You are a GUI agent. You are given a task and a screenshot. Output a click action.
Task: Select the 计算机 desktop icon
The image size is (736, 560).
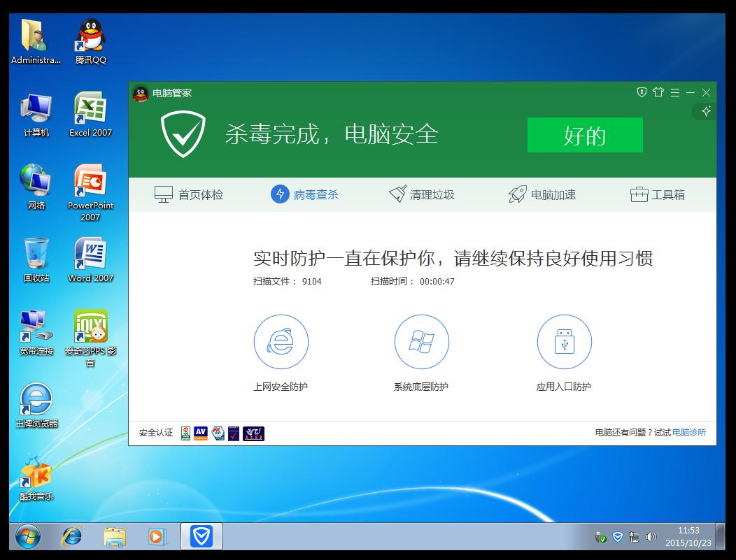point(36,115)
